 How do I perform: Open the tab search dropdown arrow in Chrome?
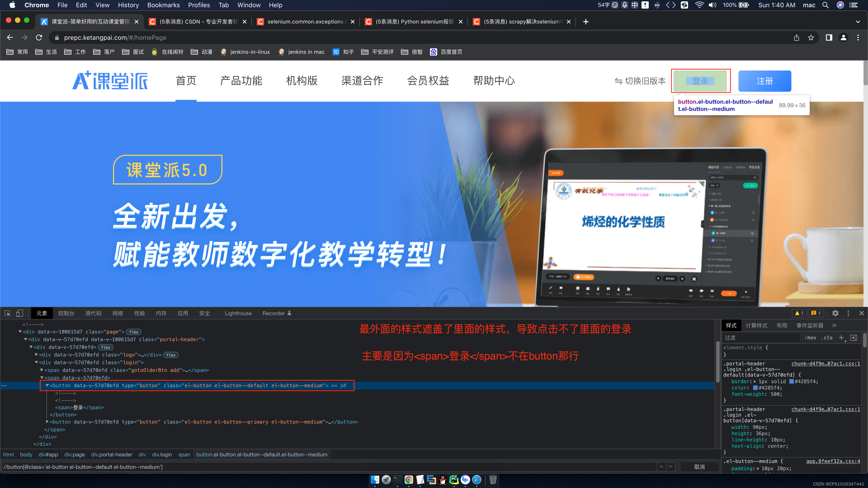pos(858,21)
